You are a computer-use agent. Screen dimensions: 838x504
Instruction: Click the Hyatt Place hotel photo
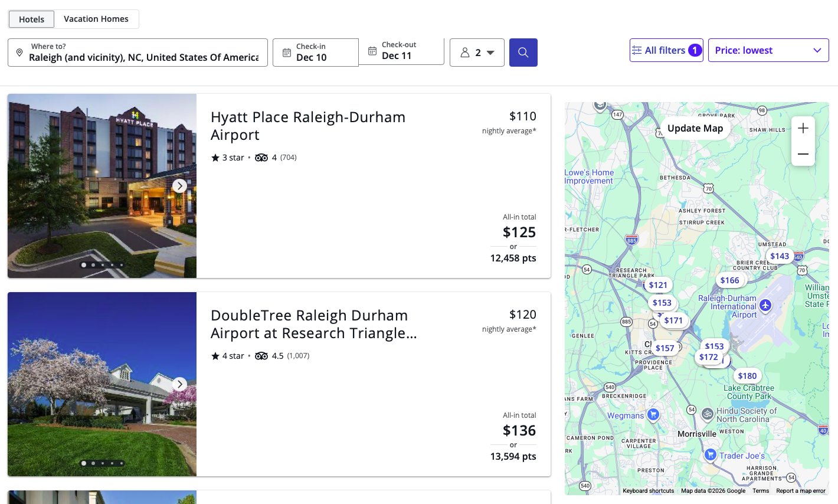(102, 186)
